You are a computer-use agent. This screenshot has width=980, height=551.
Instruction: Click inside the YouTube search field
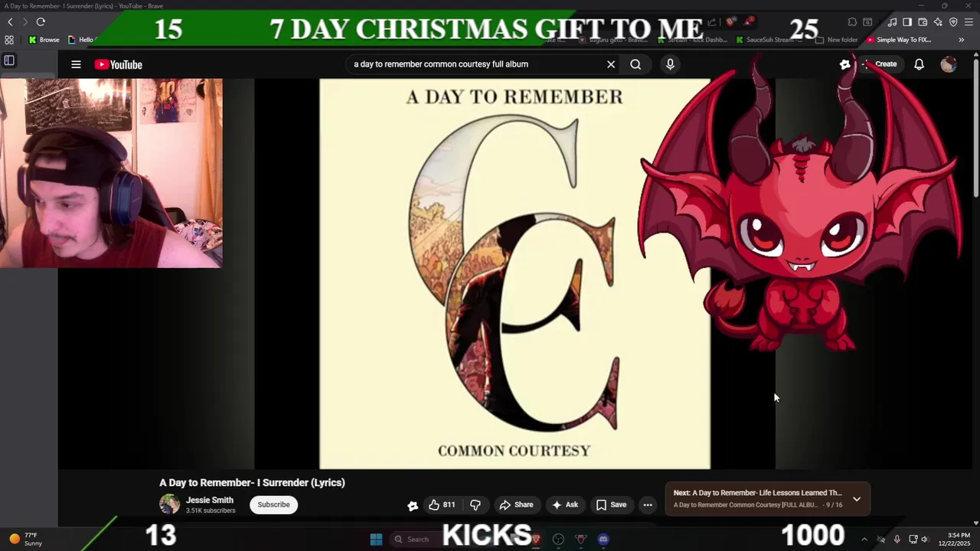[x=475, y=64]
